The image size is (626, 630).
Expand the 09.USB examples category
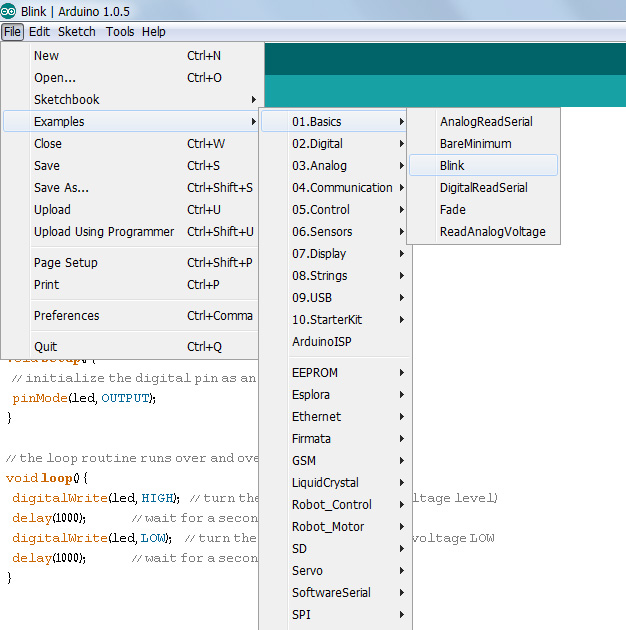click(334, 298)
